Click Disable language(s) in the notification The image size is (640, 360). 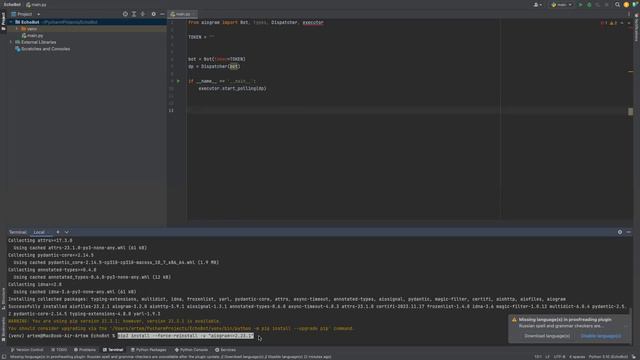pyautogui.click(x=601, y=336)
